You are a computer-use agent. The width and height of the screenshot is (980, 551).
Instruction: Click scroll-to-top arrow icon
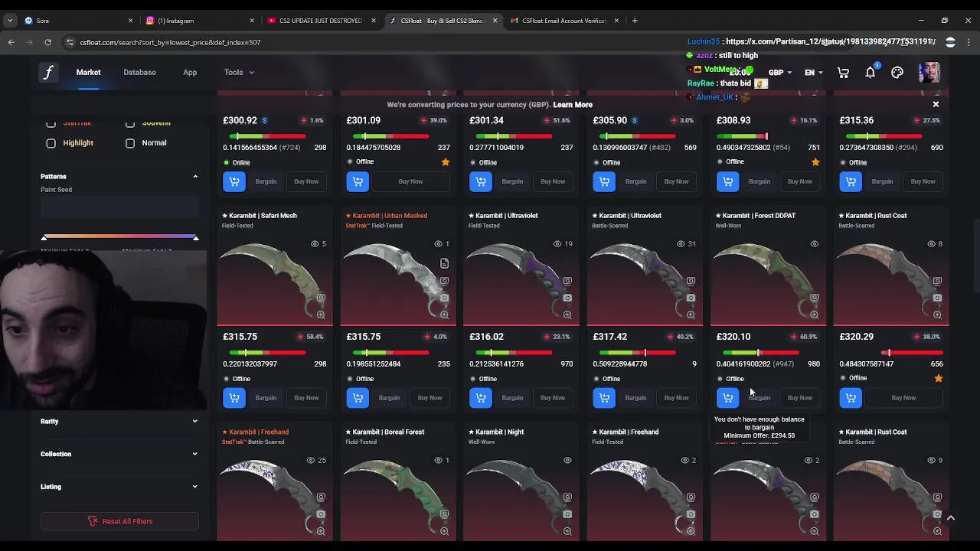[950, 518]
